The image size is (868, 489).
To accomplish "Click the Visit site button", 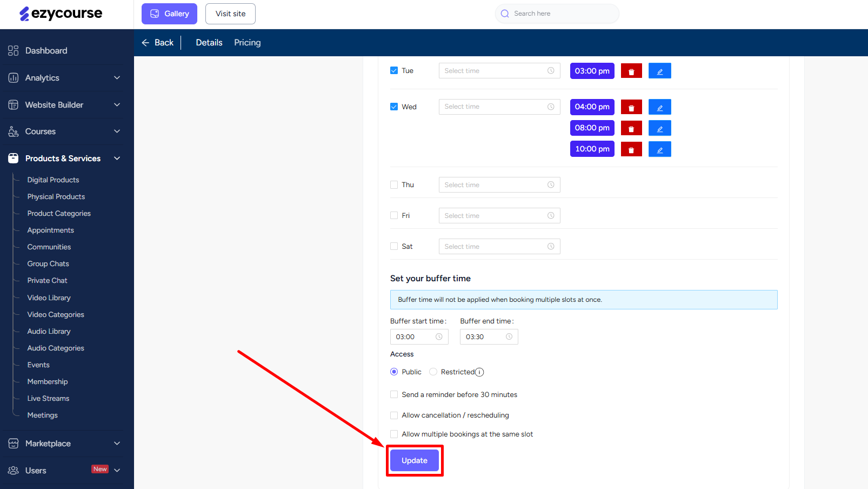I will pyautogui.click(x=230, y=14).
